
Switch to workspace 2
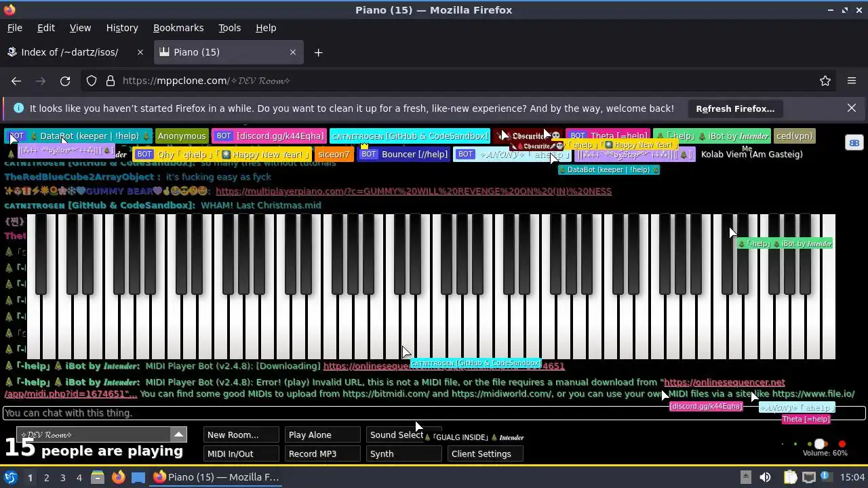pos(46,477)
